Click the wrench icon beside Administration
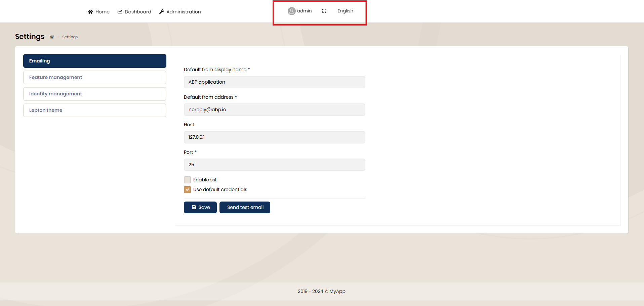The image size is (644, 306). 162,12
